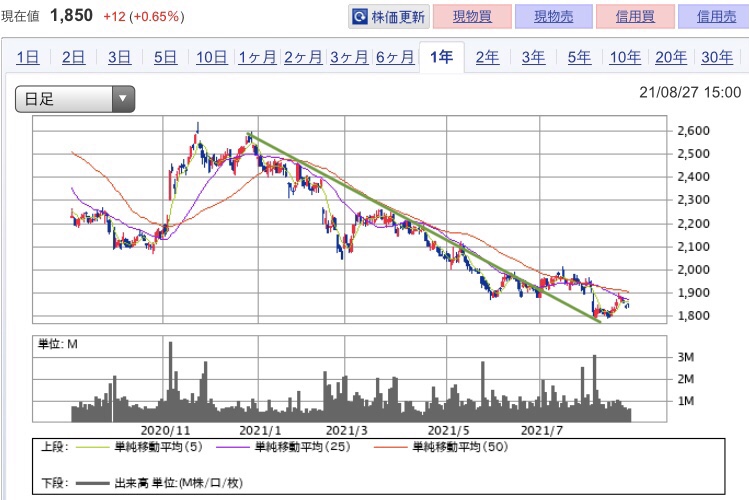Click the 現在値 label
Screen dimensions: 749x500
[x=21, y=17]
